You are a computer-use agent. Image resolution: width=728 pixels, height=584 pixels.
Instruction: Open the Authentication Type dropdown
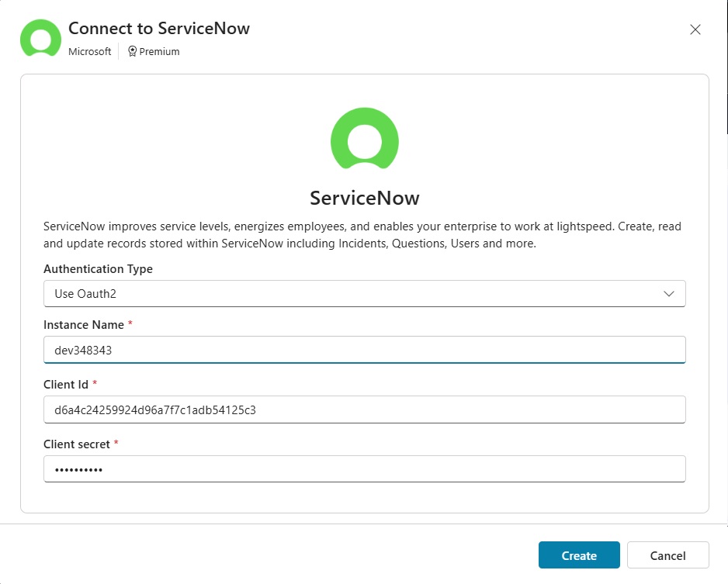(365, 294)
